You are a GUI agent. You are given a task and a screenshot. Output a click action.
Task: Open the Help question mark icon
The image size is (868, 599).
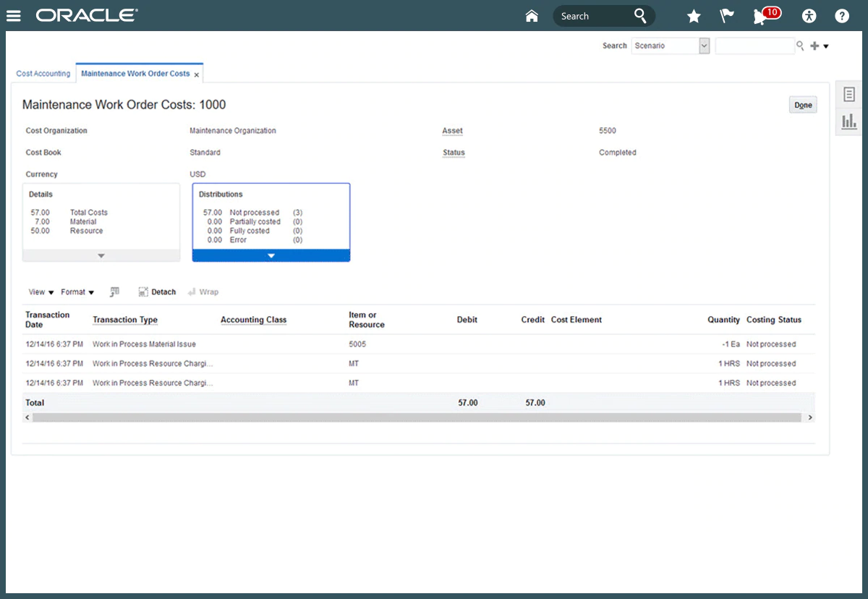(842, 16)
